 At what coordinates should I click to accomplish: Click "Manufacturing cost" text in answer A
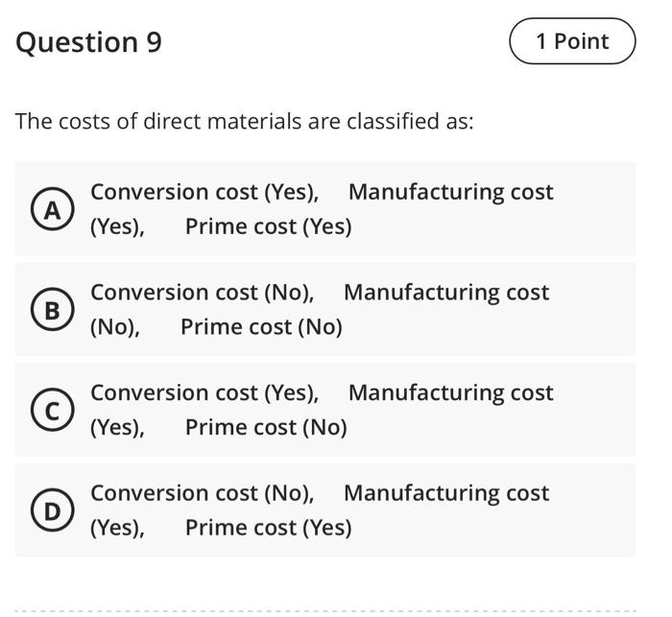[x=450, y=192]
